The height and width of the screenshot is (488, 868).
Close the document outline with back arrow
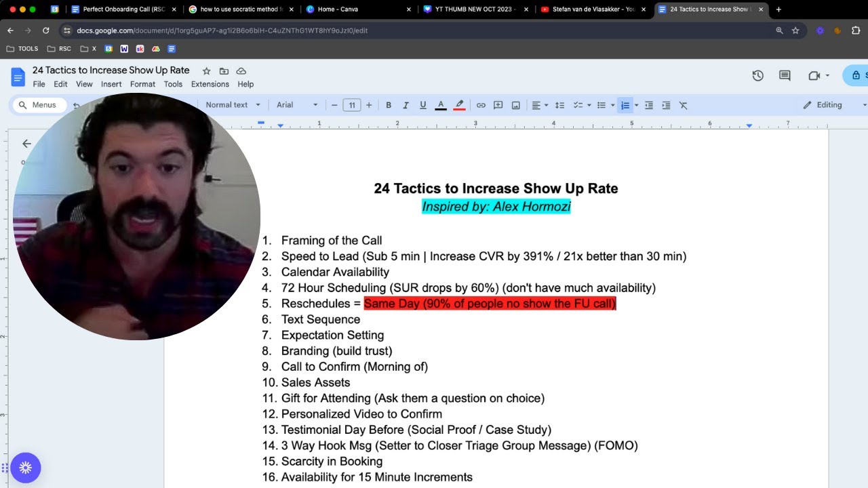pyautogui.click(x=26, y=144)
